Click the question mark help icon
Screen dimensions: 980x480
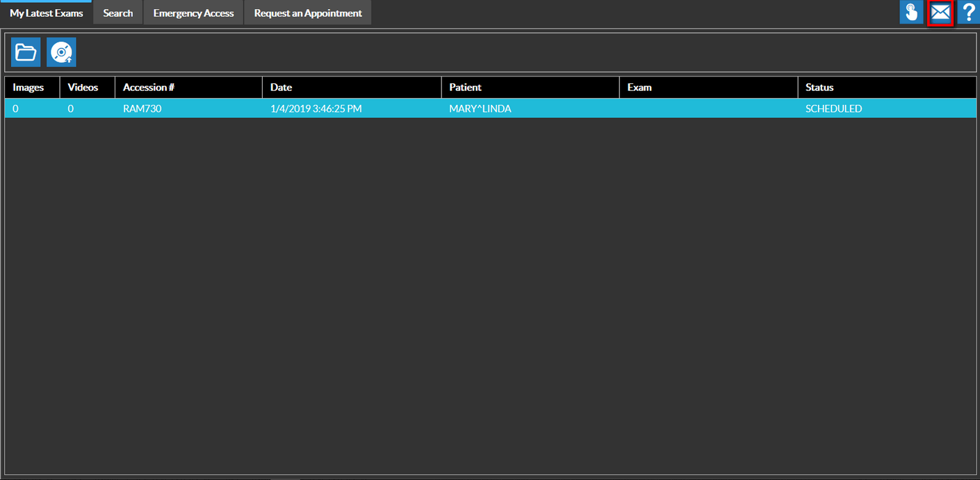pos(968,13)
